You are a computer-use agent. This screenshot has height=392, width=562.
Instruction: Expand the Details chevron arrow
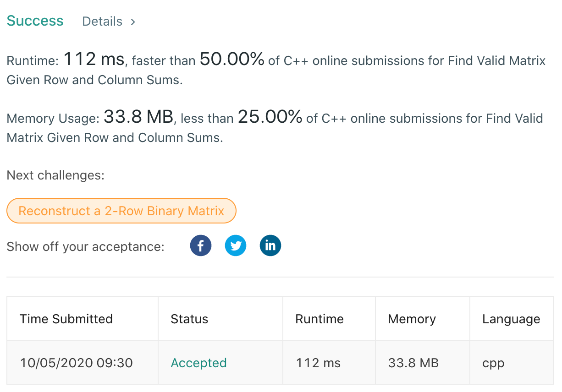coord(133,22)
